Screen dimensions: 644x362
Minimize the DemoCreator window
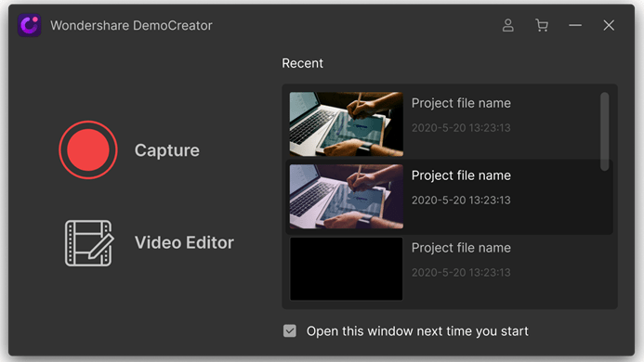[575, 25]
